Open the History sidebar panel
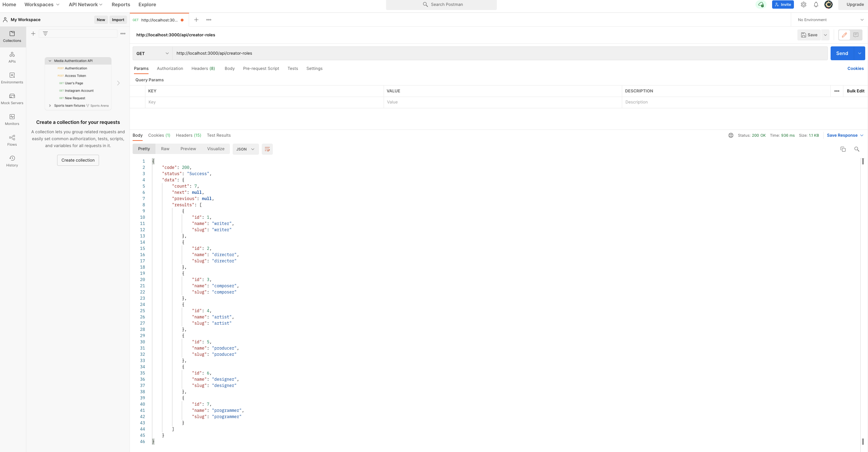Viewport: 868px width, 452px height. (12, 161)
